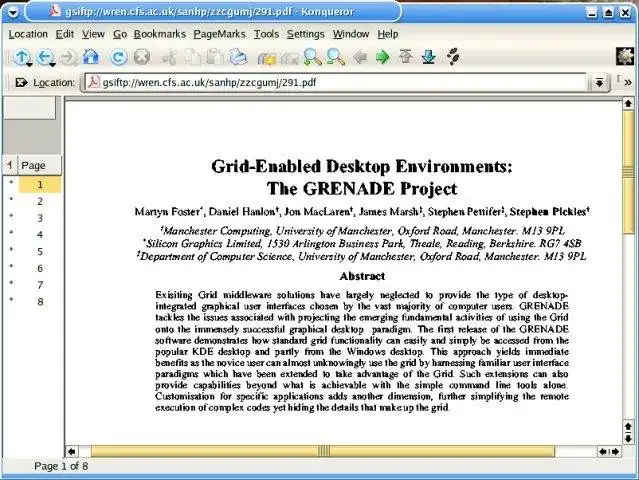Click the second magnifier zoom icon
This screenshot has height=480, width=639.
pos(336,57)
